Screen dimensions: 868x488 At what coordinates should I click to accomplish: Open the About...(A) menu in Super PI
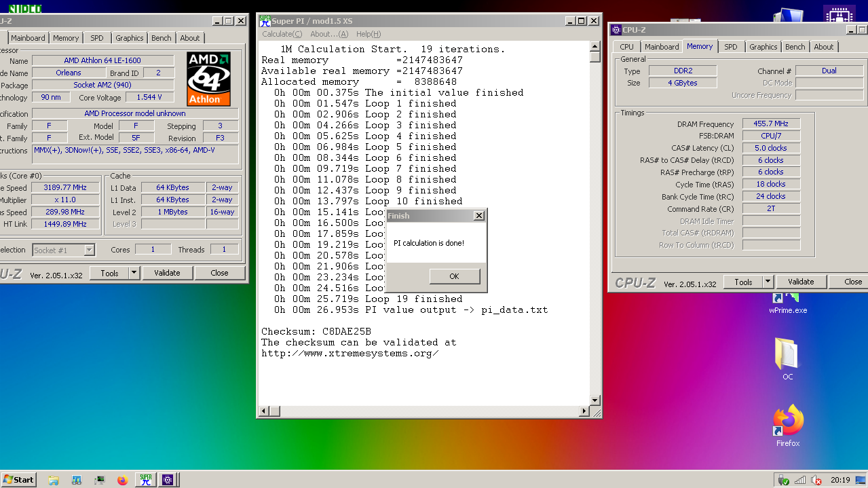point(329,34)
